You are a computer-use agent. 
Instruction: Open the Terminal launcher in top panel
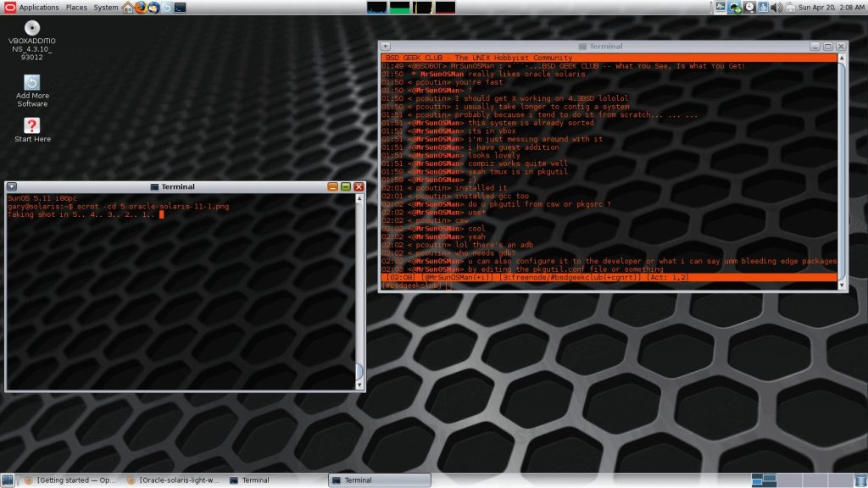pos(181,7)
